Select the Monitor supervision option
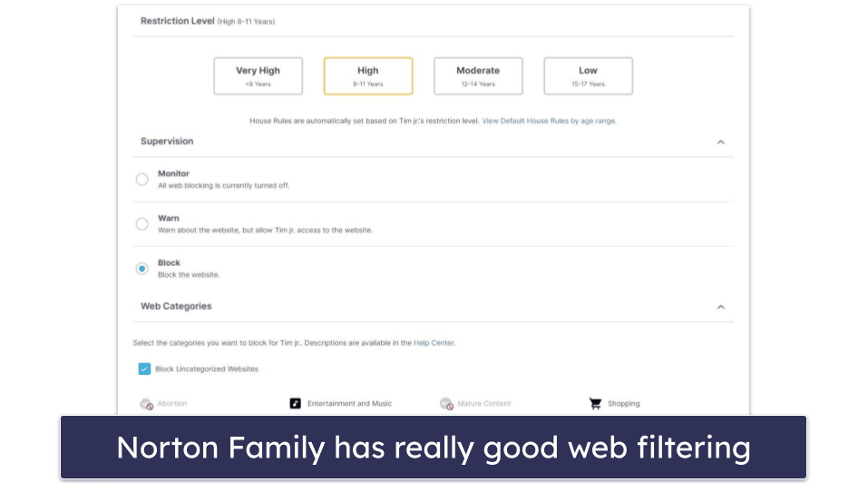This screenshot has height=483, width=868. [x=141, y=179]
